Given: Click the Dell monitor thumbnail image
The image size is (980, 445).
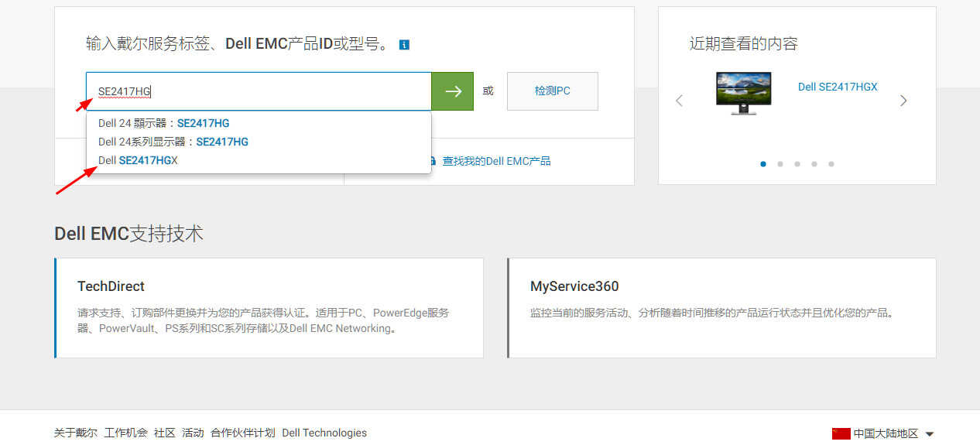Looking at the screenshot, I should [x=744, y=93].
